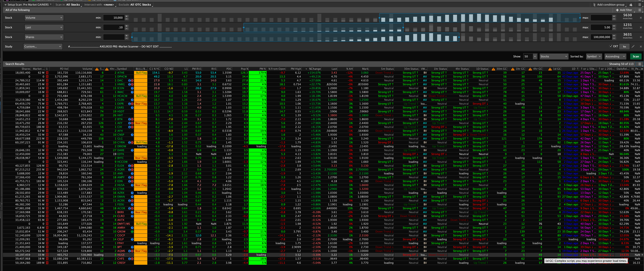Screen dimensions: 644x271
Task: Decrease Volume min with the minus stepper
Action: 127,19
